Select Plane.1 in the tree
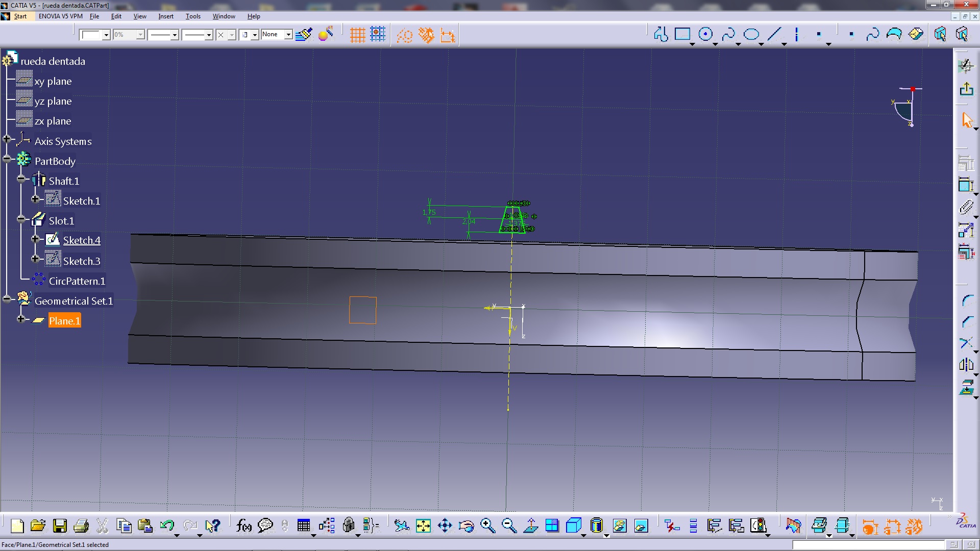Viewport: 980px width, 551px height. click(64, 321)
